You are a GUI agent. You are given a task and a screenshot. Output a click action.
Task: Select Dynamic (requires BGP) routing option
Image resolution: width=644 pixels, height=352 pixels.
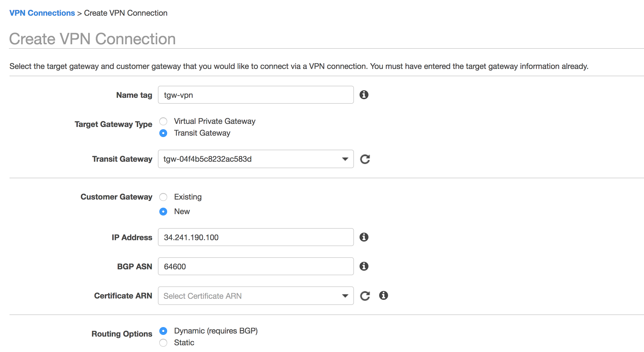click(x=163, y=331)
